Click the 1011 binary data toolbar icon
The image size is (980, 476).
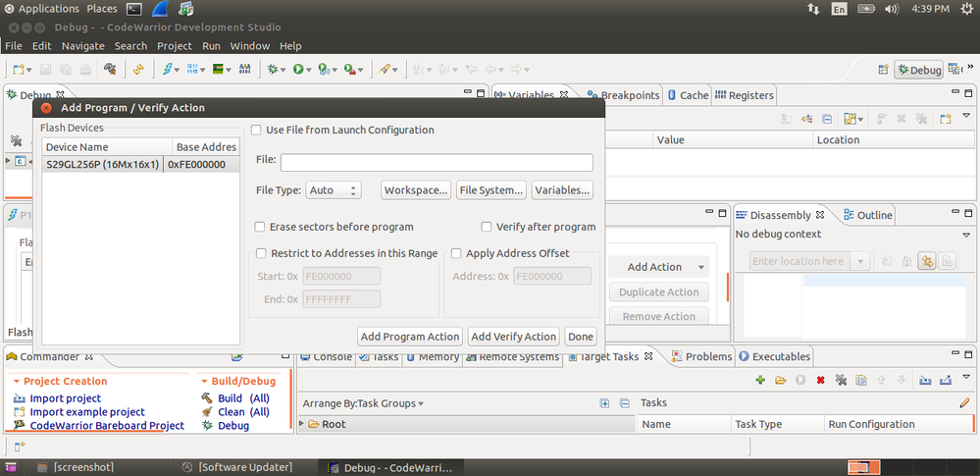click(x=192, y=70)
